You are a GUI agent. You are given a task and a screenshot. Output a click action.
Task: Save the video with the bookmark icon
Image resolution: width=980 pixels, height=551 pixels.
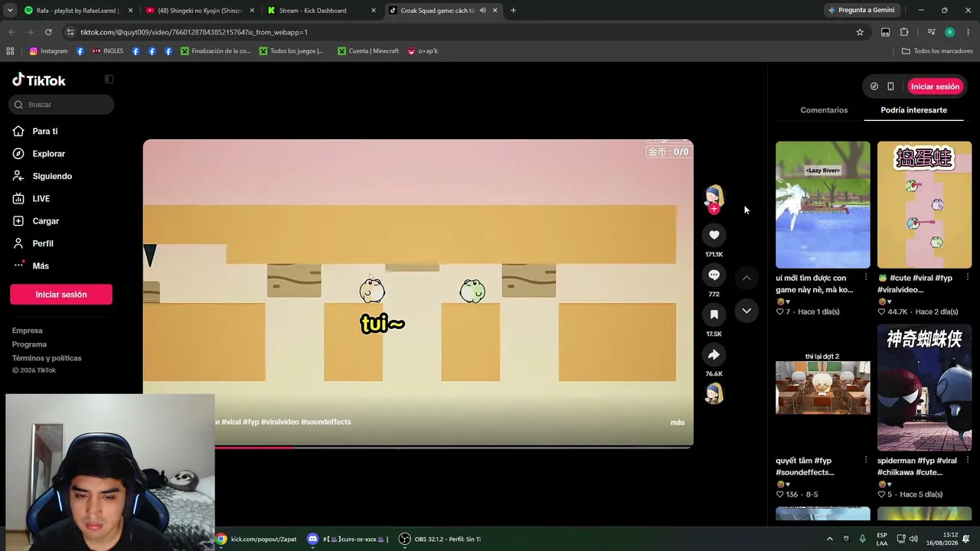(714, 315)
